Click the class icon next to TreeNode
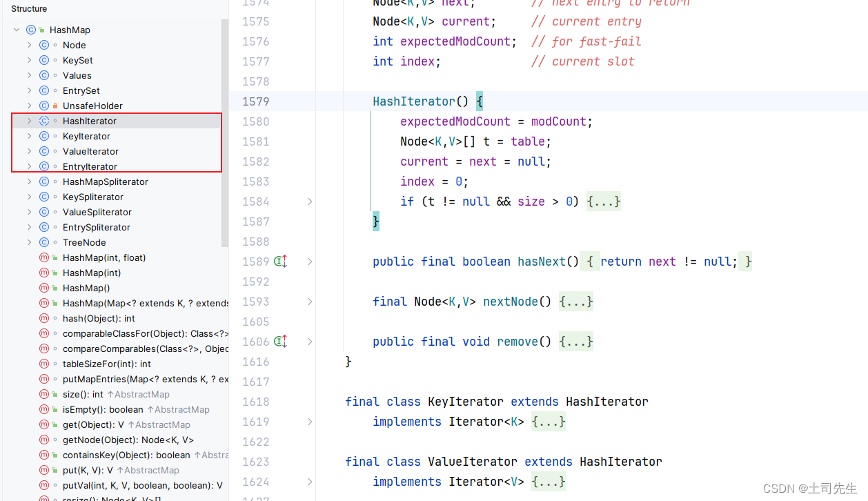Image resolution: width=868 pixels, height=501 pixels. pyautogui.click(x=43, y=242)
